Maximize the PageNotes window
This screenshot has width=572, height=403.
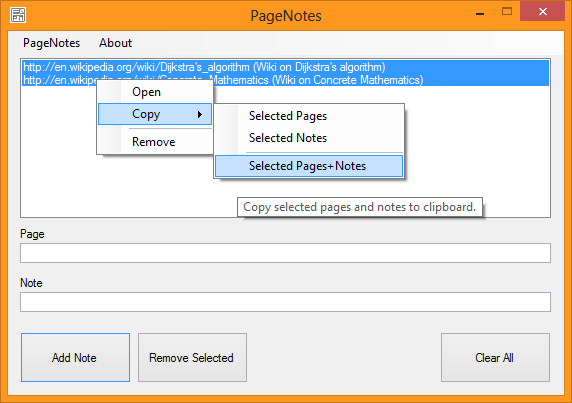507,12
